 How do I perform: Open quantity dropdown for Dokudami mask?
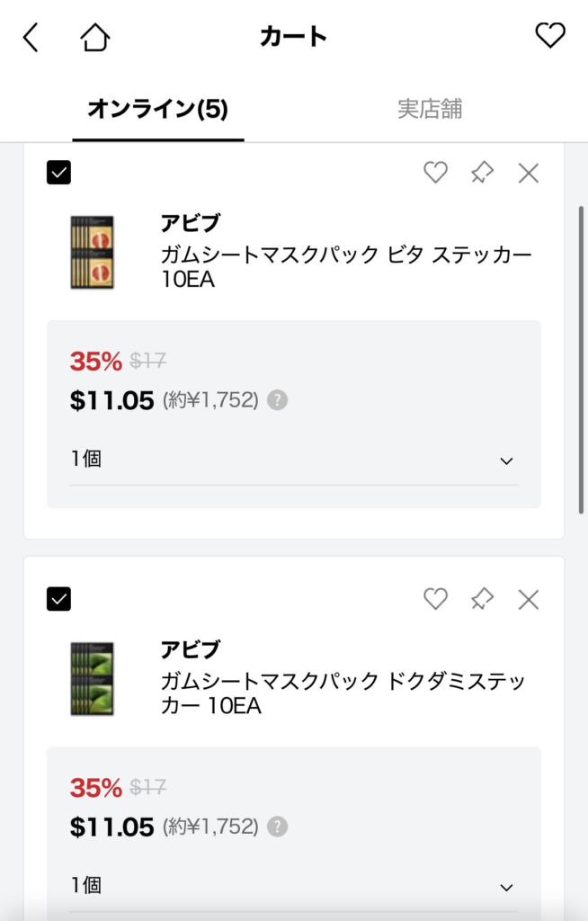pos(293,886)
